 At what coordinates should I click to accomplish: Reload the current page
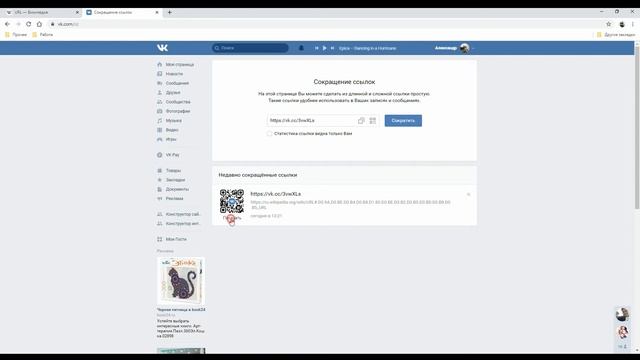29,24
